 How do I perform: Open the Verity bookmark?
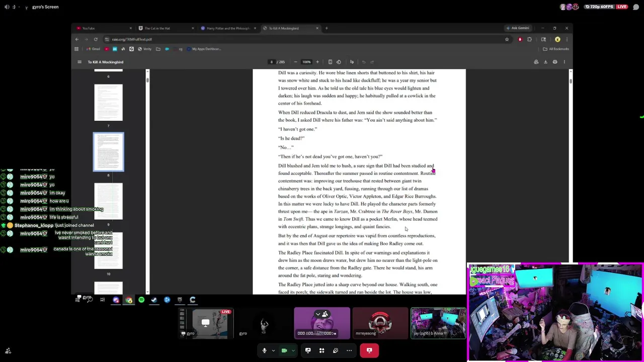(x=144, y=49)
